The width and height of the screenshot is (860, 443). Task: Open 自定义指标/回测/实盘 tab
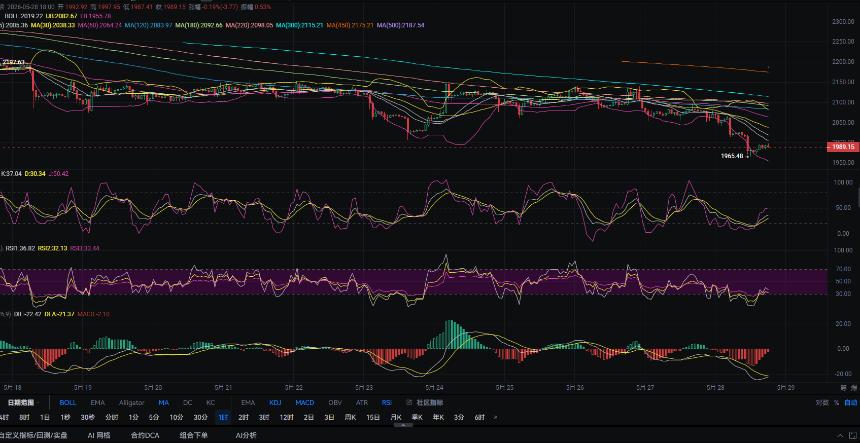(33, 435)
